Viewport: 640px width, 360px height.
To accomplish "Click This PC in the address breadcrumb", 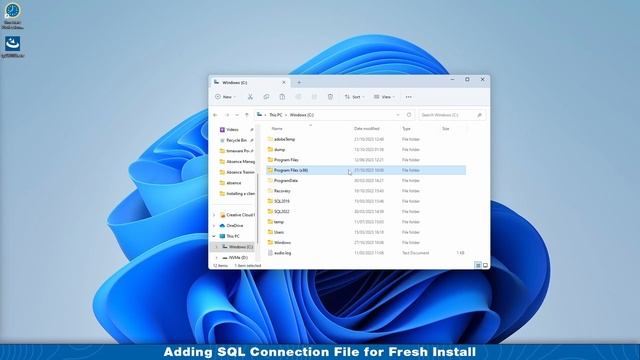I will click(x=276, y=115).
